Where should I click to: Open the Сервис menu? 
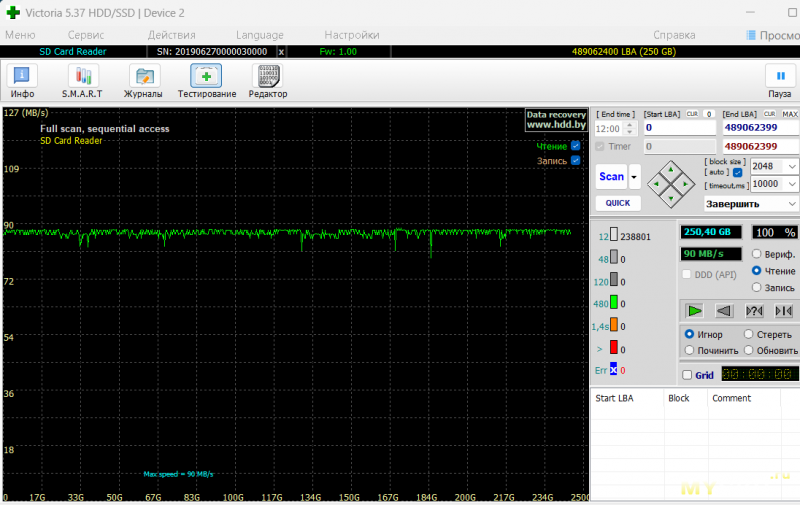coord(86,35)
